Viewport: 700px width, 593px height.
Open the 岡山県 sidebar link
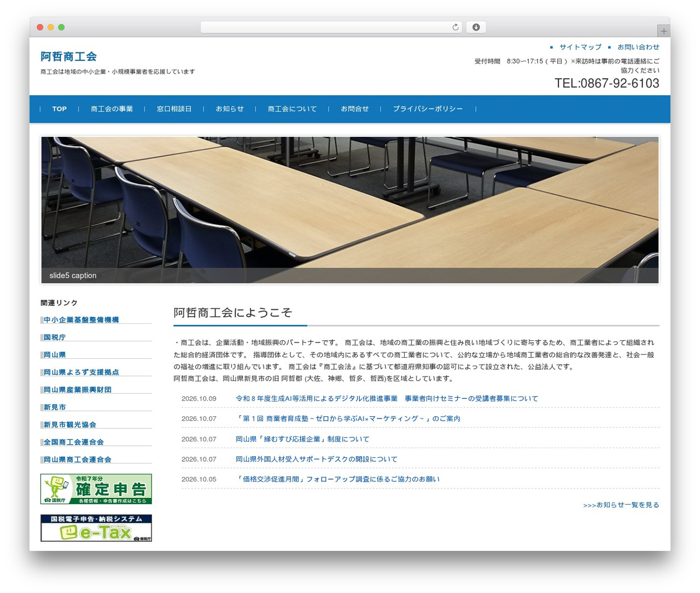tap(55, 355)
